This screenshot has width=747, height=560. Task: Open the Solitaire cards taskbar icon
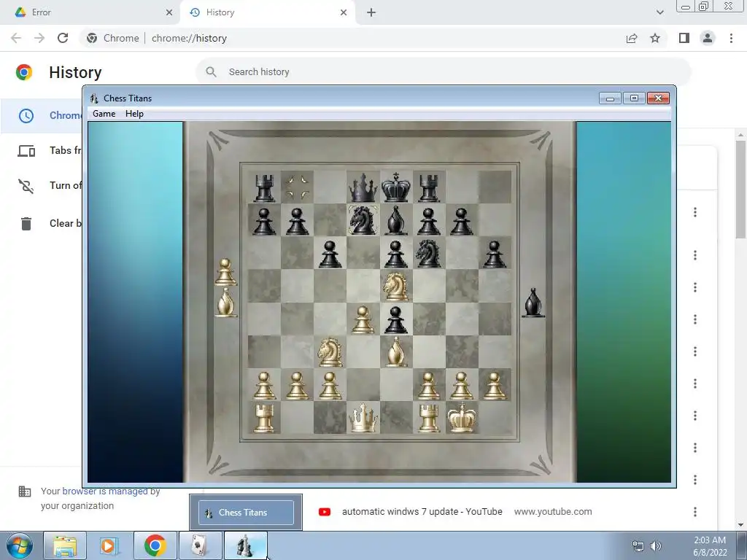[200, 545]
